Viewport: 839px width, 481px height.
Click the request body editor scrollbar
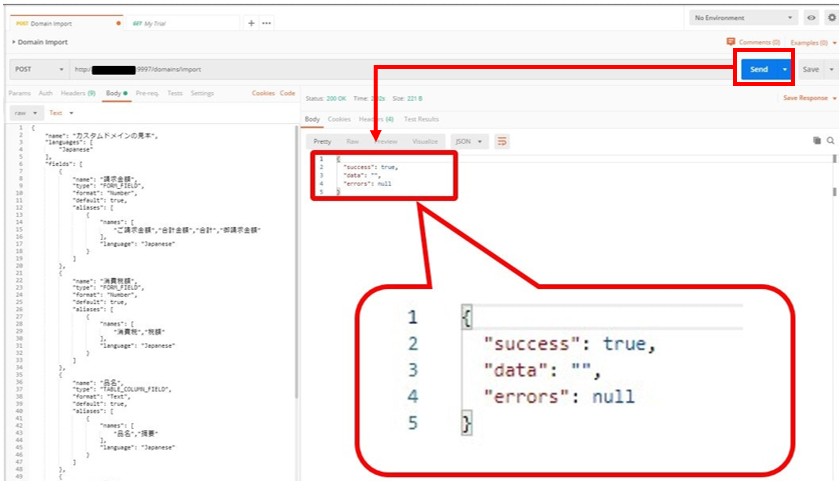(296, 262)
